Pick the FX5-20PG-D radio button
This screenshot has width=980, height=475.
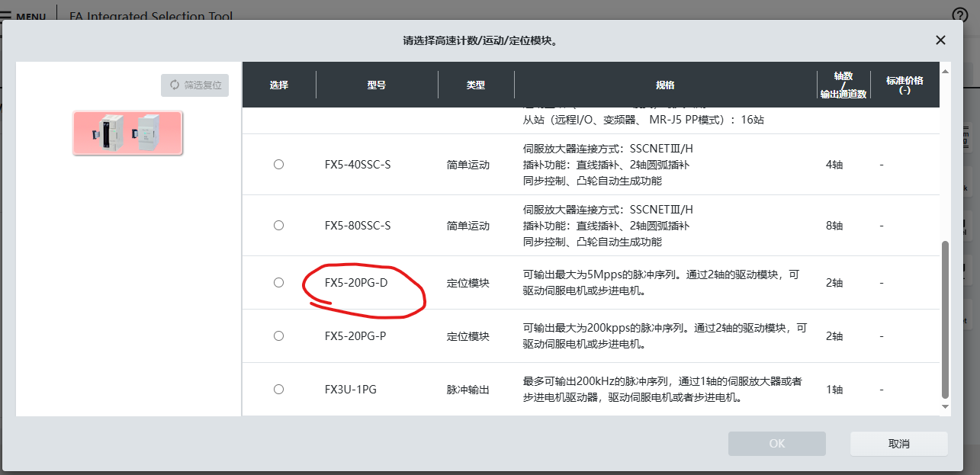278,282
